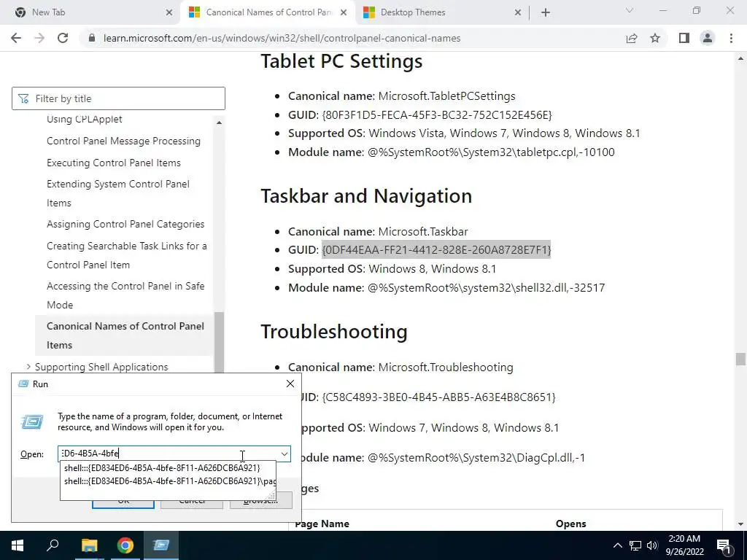Click the page scrollbar thumb

(x=740, y=359)
